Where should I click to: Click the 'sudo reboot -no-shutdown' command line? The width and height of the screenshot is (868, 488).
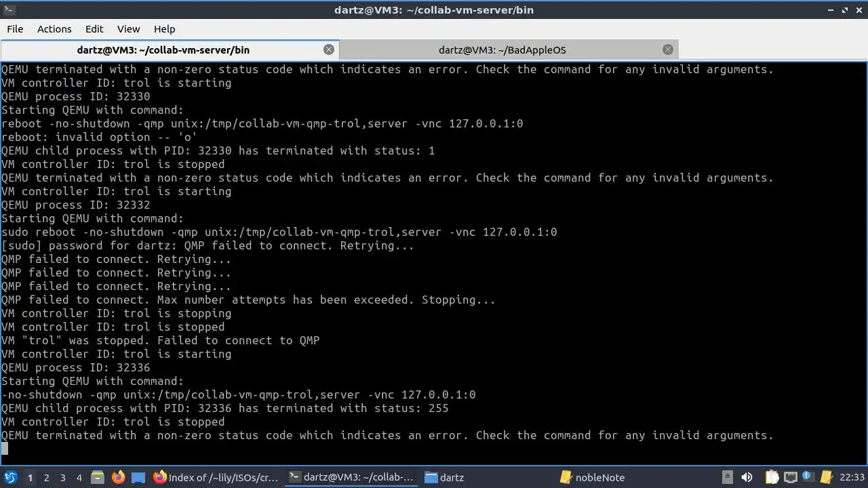pos(279,232)
